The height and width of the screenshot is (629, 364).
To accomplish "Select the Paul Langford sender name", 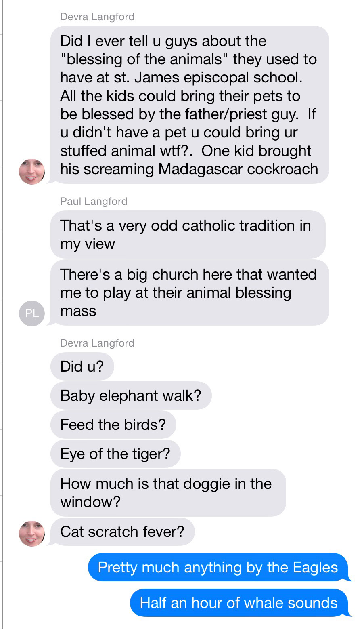I will pyautogui.click(x=94, y=201).
